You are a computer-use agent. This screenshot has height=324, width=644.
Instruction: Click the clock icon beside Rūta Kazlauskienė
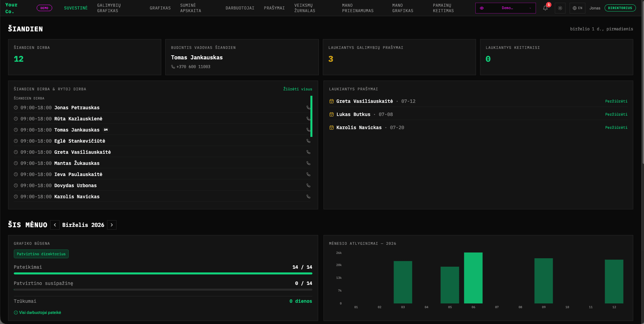pyautogui.click(x=16, y=119)
